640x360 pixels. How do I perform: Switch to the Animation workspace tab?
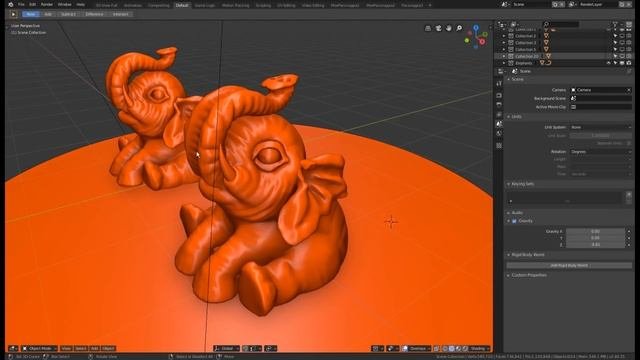coord(133,5)
